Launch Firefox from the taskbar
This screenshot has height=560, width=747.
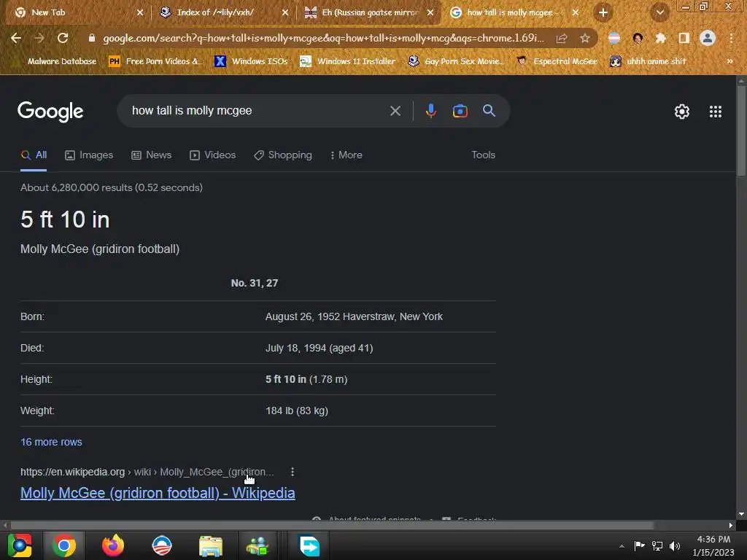click(x=113, y=545)
